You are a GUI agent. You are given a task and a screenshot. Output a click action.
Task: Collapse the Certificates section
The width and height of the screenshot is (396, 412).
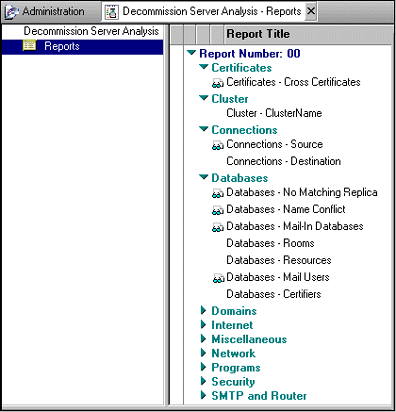tap(204, 67)
